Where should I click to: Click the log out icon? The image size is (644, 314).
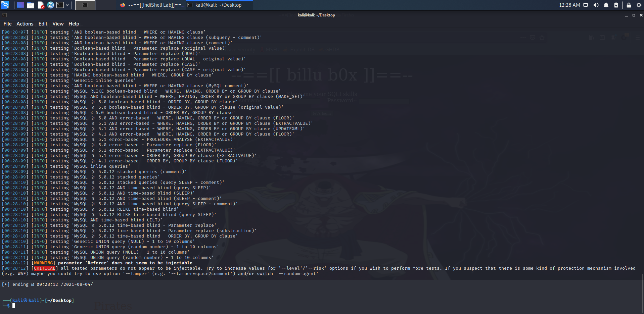click(639, 5)
